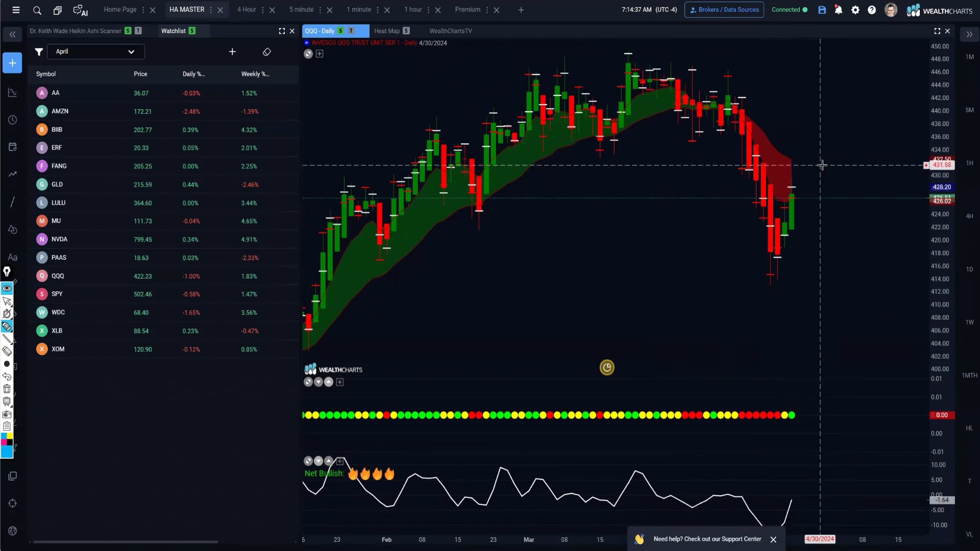Click the yellow replay clock on chart
This screenshot has width=980, height=551.
click(x=607, y=367)
